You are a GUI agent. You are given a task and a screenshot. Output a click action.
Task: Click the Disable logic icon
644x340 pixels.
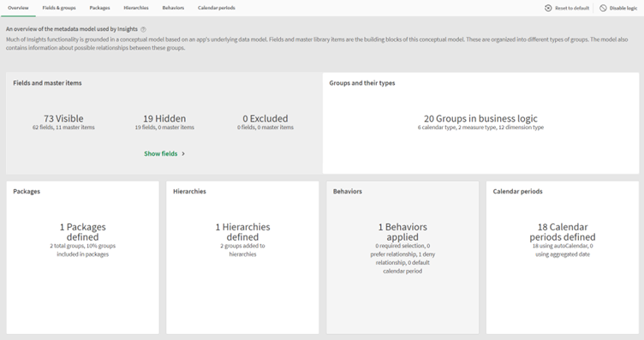[603, 9]
